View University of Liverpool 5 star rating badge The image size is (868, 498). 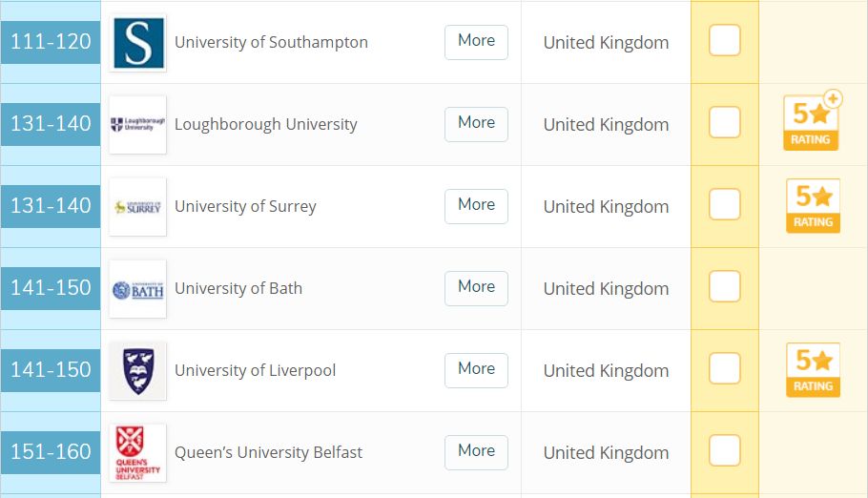pyautogui.click(x=814, y=370)
